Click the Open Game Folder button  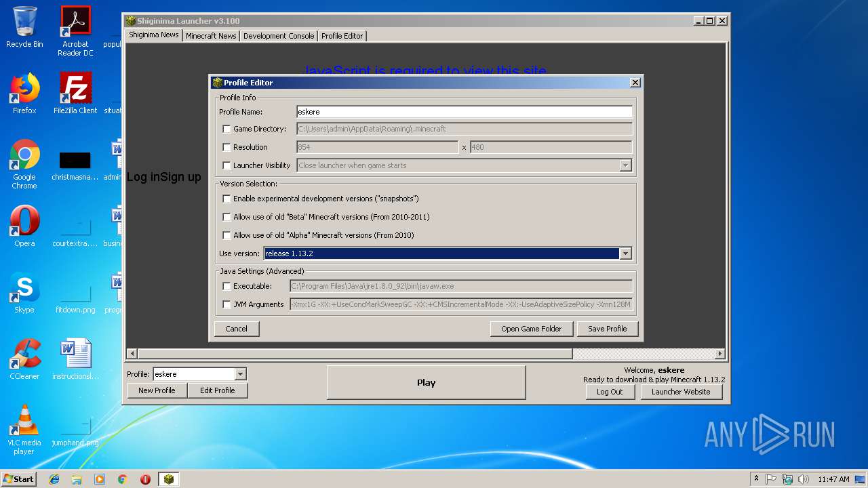click(532, 329)
